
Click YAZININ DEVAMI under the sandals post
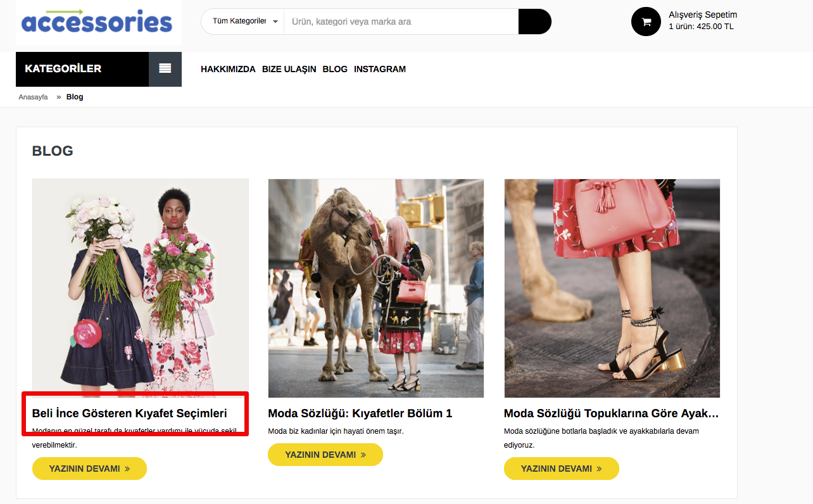click(561, 469)
